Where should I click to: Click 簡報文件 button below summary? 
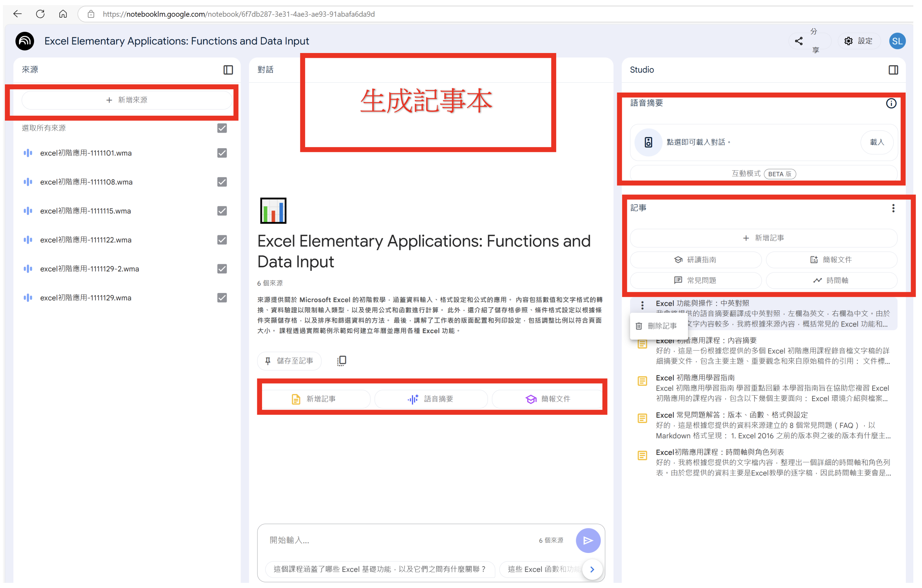pos(547,399)
